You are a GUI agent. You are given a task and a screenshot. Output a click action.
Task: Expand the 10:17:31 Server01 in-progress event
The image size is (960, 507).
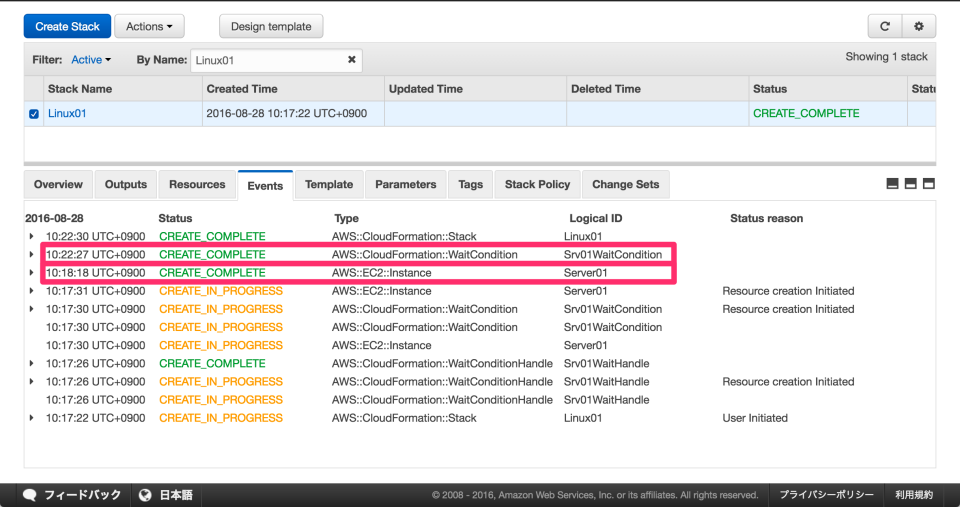pyautogui.click(x=31, y=291)
